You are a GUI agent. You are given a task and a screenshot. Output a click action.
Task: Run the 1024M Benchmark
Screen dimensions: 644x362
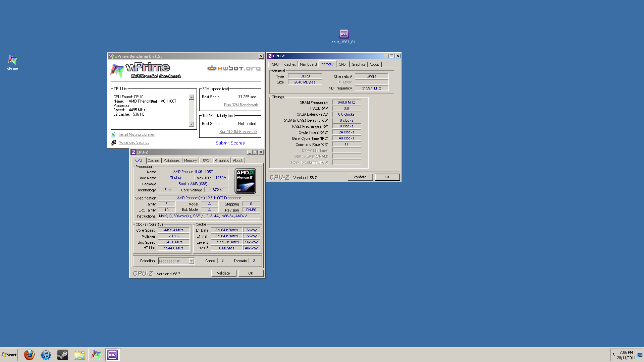pos(238,132)
